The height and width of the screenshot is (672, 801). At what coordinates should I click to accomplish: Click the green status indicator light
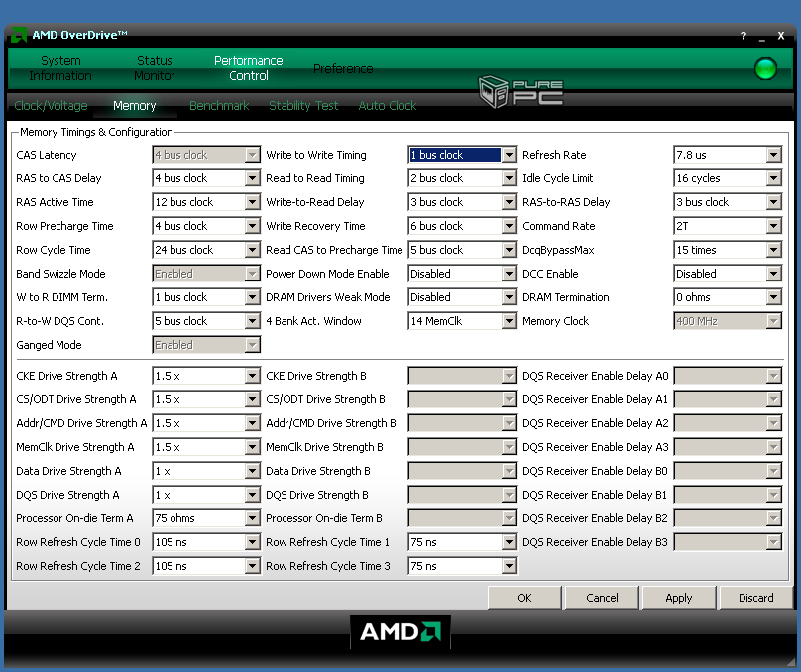pos(765,69)
